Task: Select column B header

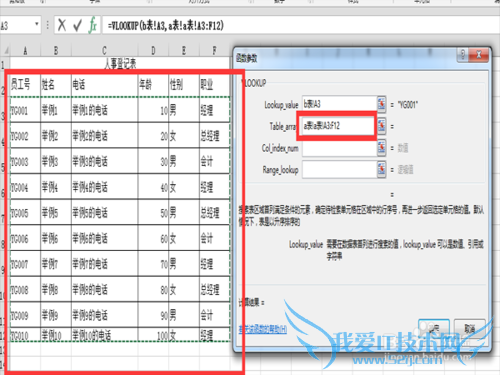Action: (x=56, y=50)
